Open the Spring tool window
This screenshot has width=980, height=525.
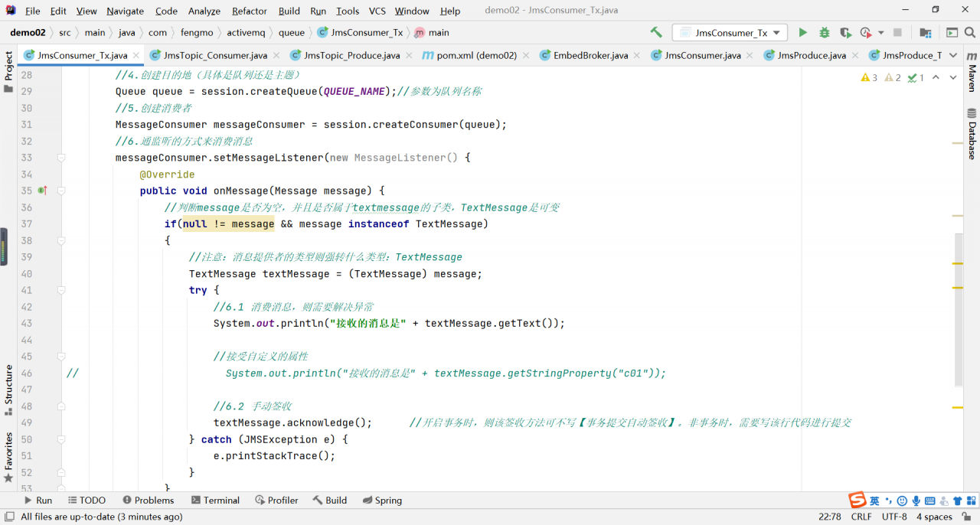(x=381, y=501)
